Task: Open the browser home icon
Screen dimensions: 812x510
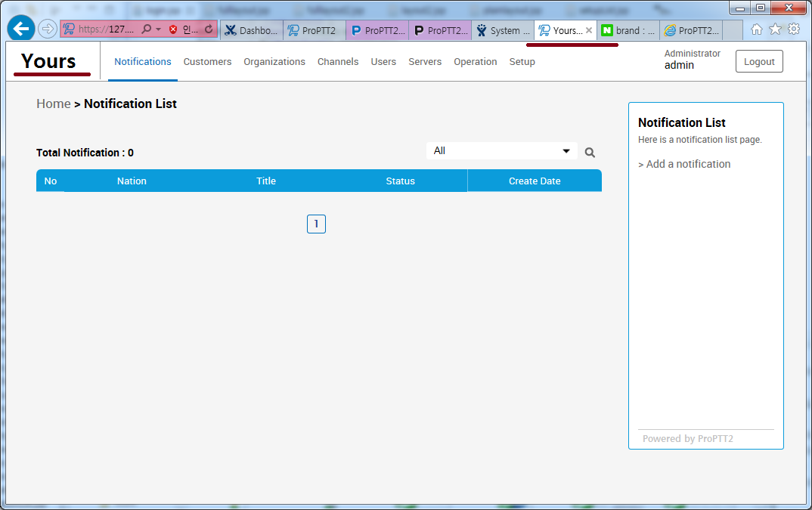Action: (x=757, y=29)
